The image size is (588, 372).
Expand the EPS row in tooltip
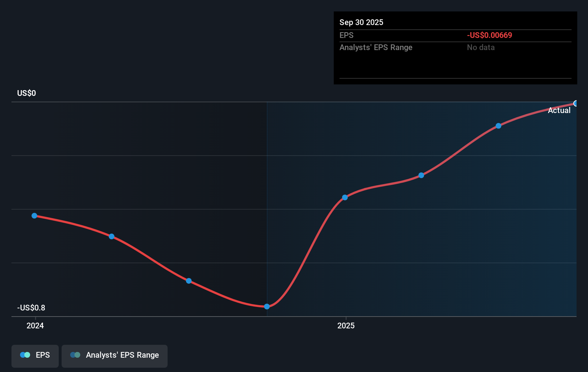point(346,35)
